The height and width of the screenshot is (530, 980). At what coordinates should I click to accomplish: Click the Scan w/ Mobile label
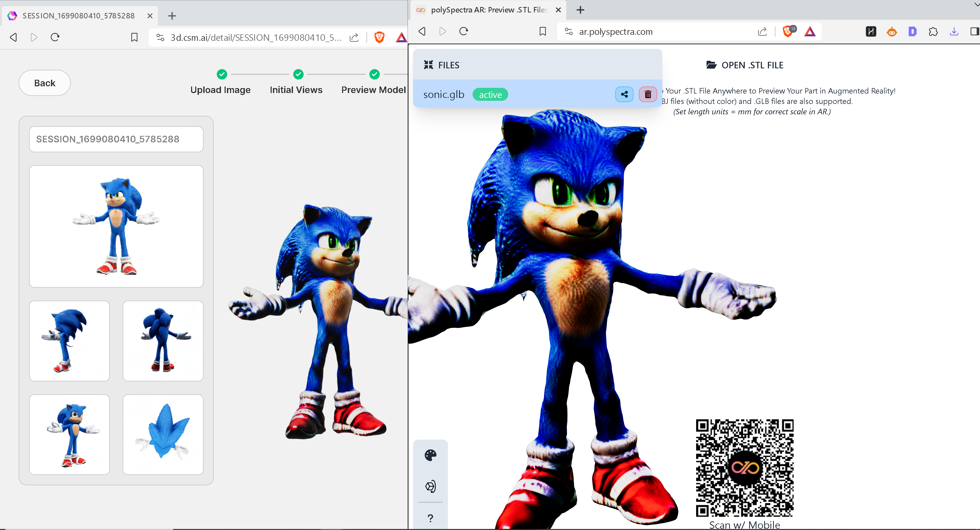pos(744,525)
